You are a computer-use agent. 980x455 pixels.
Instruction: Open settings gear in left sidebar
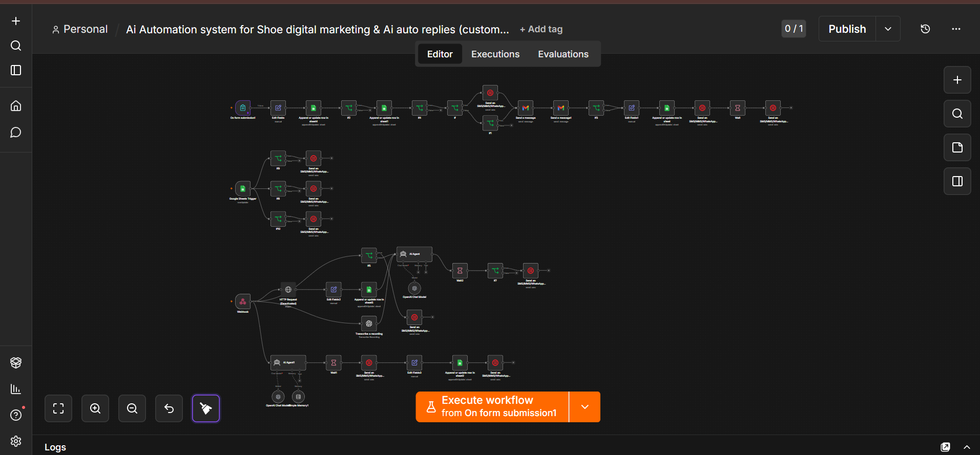coord(16,441)
